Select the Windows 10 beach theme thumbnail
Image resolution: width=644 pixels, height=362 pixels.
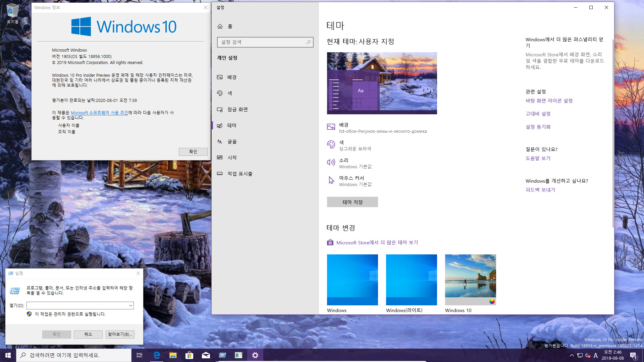pos(471,280)
